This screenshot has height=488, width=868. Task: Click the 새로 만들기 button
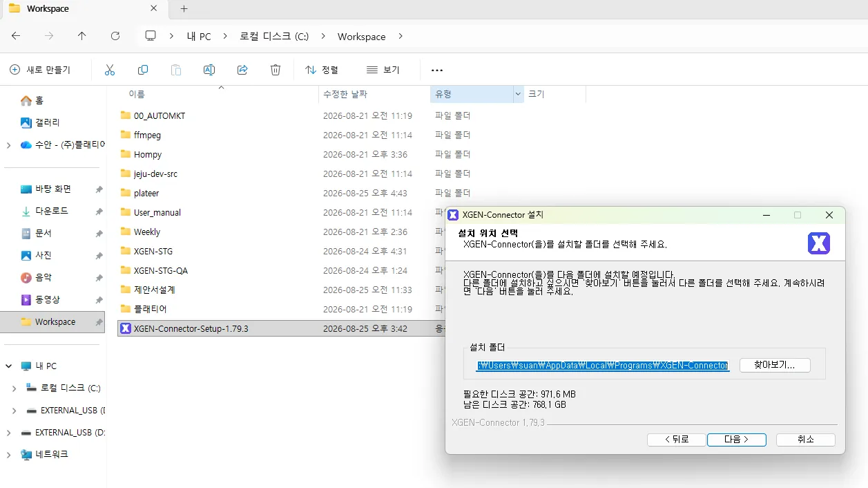(40, 70)
